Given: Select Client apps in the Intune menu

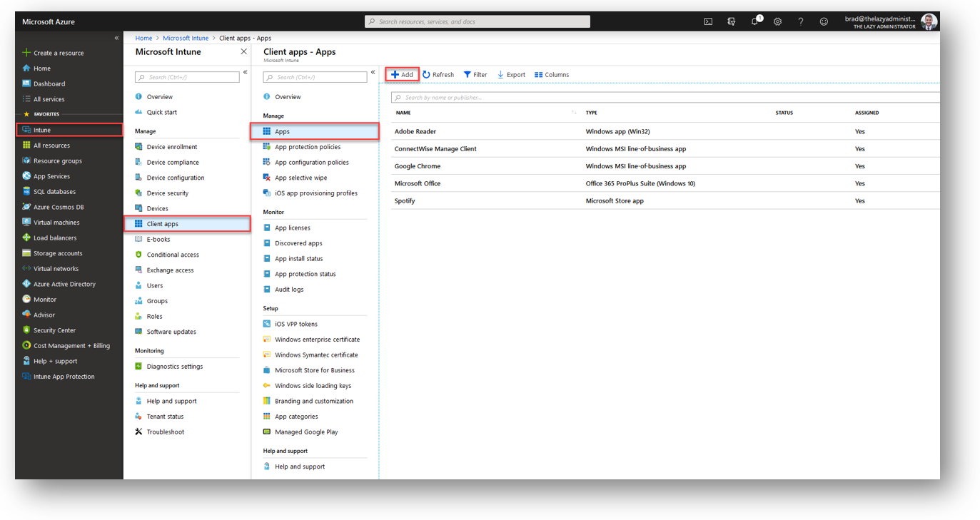Looking at the screenshot, I should click(188, 224).
